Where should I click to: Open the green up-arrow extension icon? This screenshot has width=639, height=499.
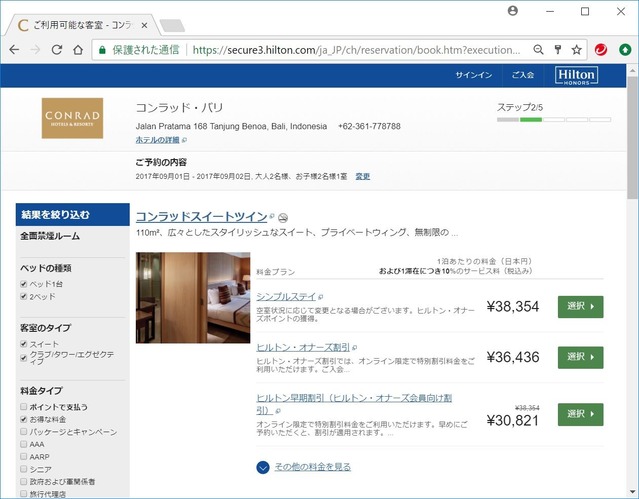pyautogui.click(x=625, y=50)
